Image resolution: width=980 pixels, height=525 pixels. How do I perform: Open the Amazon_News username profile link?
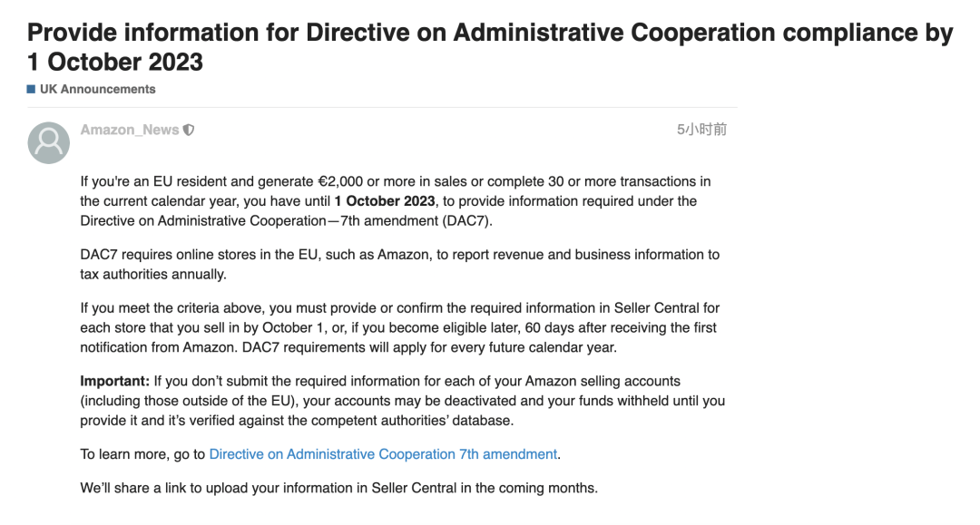coord(130,130)
